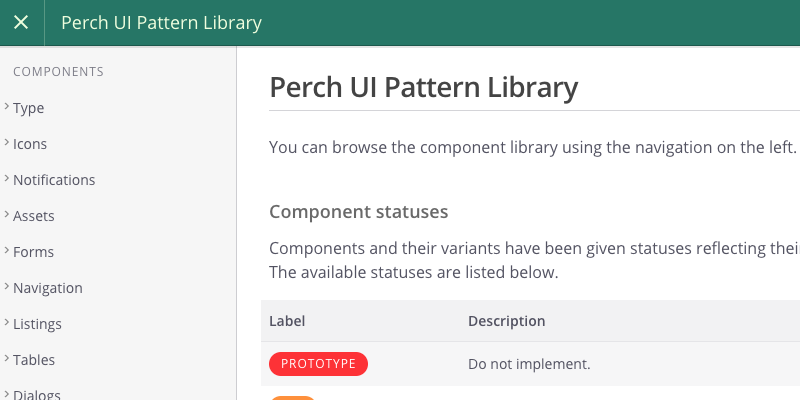Viewport: 800px width, 400px height.
Task: Expand the chevron beside Icons
Action: pos(7,142)
